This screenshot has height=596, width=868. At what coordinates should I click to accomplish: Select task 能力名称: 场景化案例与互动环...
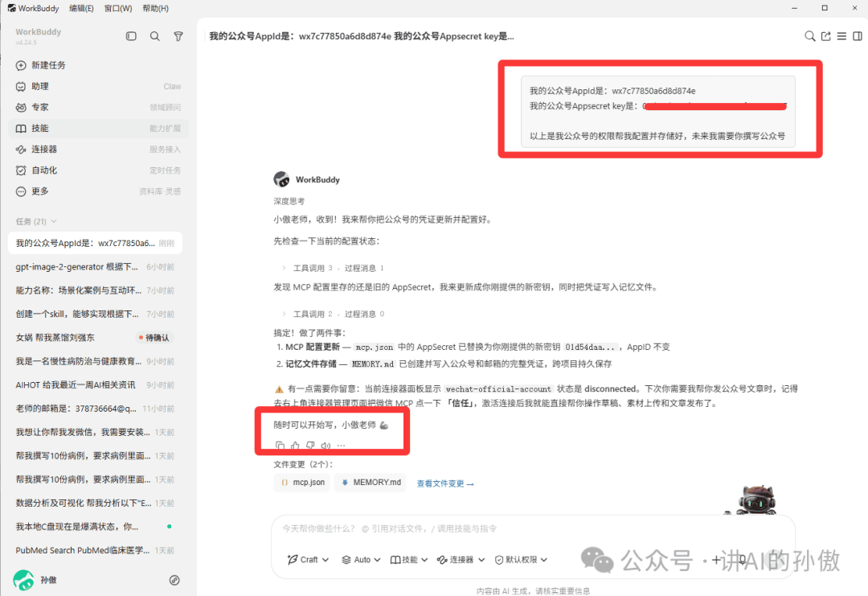coord(95,290)
